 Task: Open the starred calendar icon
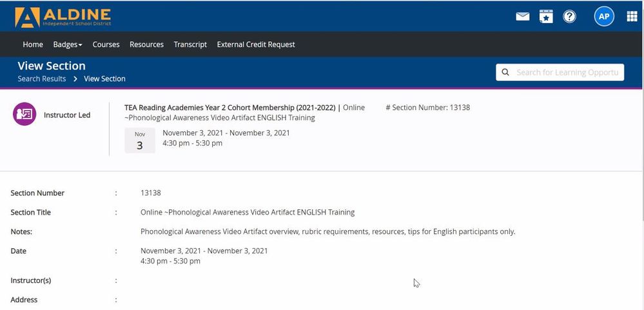[546, 17]
